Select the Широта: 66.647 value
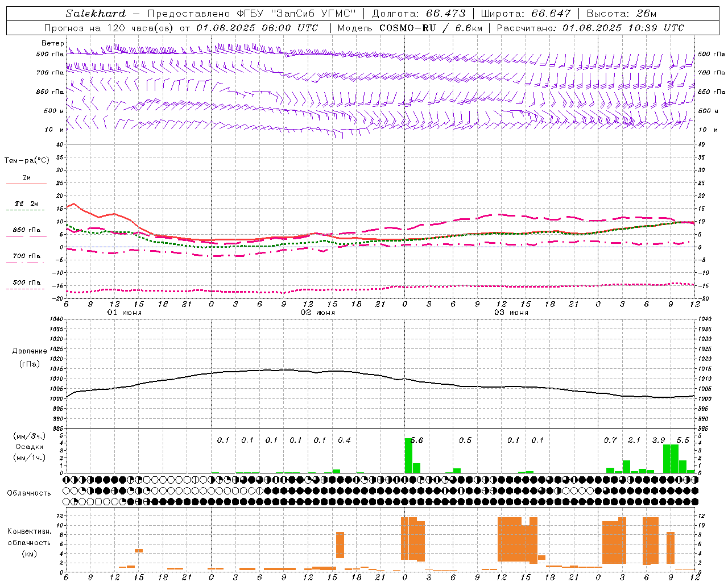728x582 pixels. point(526,14)
